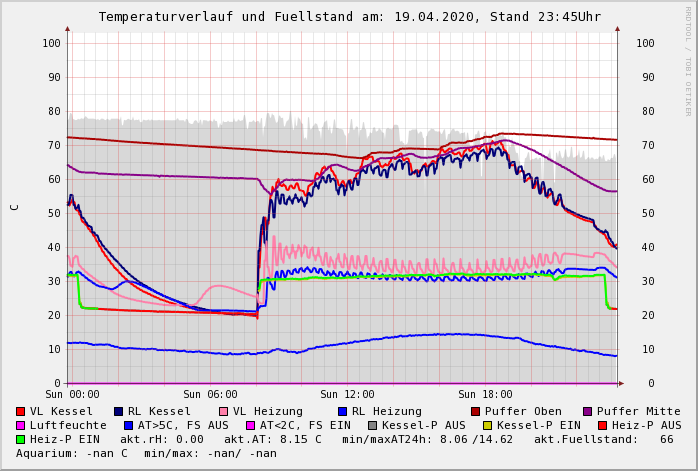This screenshot has height=471, width=698.
Task: Click the Sun 06:00 time axis label
Action: point(210,395)
